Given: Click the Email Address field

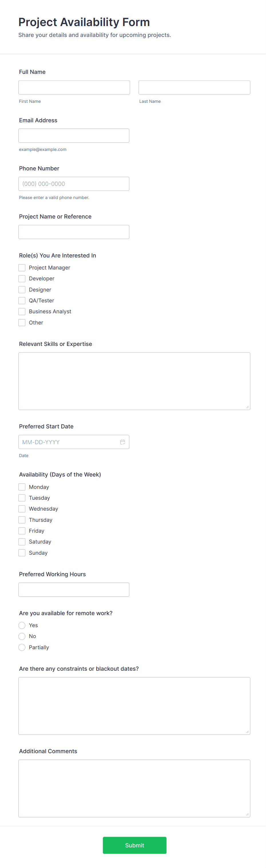Looking at the screenshot, I should tap(74, 135).
